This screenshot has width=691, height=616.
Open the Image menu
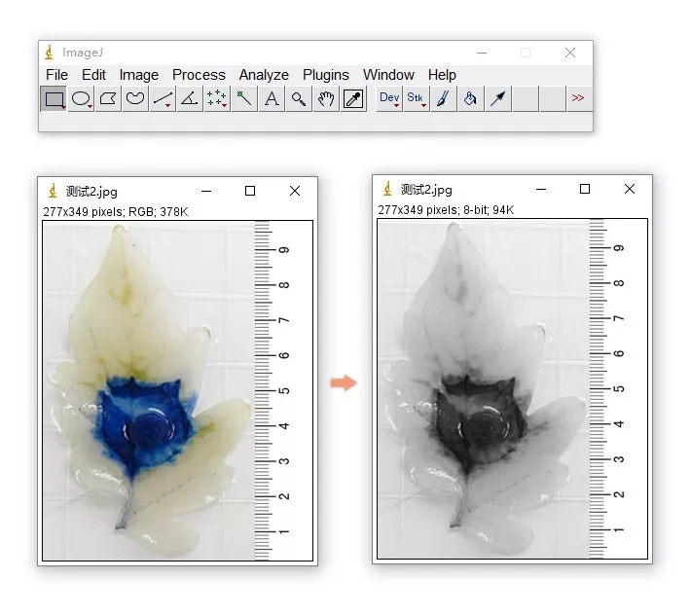(x=139, y=75)
